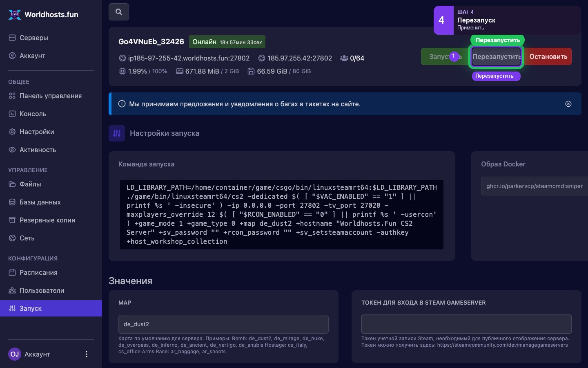The width and height of the screenshot is (588, 368).
Task: Dismiss the notice banner with X icon
Action: pyautogui.click(x=568, y=104)
